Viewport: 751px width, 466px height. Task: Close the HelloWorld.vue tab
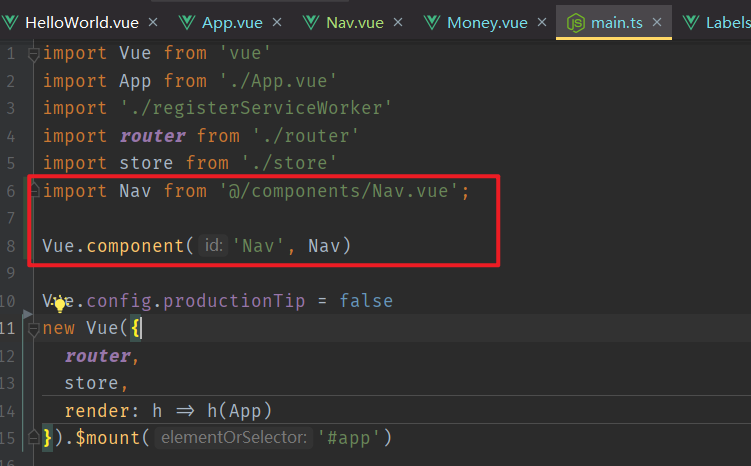coord(153,22)
